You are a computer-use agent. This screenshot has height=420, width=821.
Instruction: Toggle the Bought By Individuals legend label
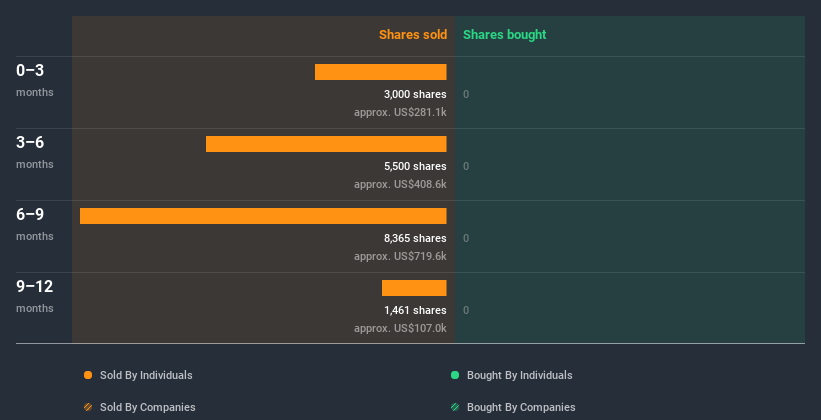[x=519, y=375]
